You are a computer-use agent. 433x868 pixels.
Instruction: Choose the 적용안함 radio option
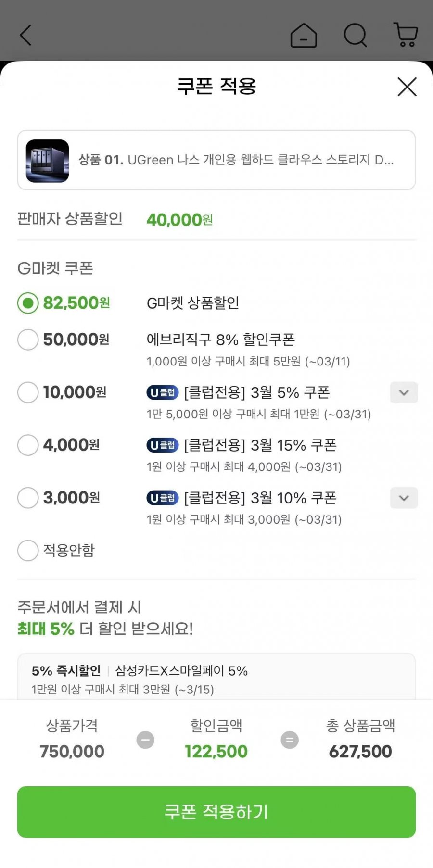[x=28, y=550]
